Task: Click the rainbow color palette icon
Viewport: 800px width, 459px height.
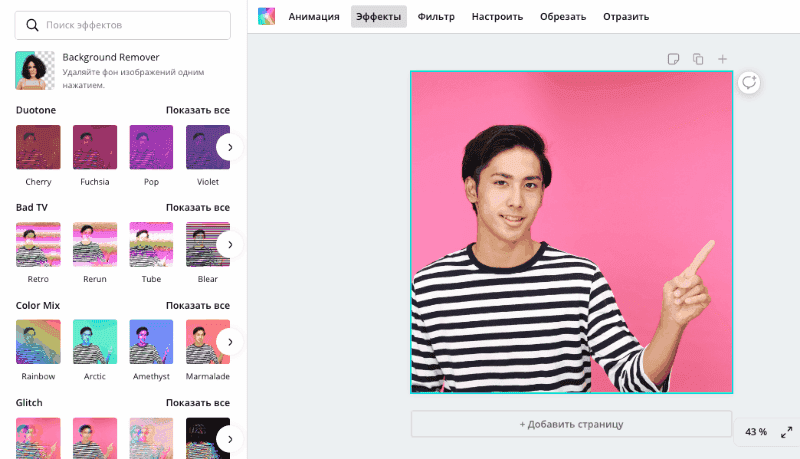Action: pyautogui.click(x=266, y=16)
